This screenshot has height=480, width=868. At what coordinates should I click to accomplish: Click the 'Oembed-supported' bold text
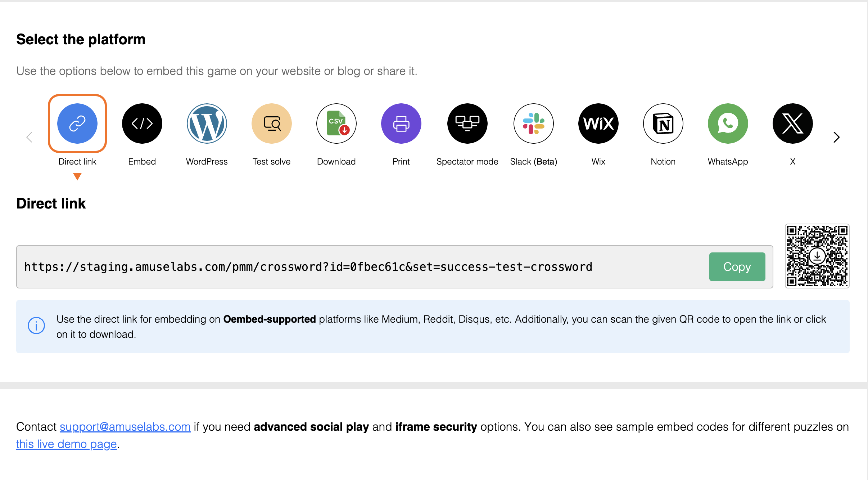pyautogui.click(x=270, y=319)
